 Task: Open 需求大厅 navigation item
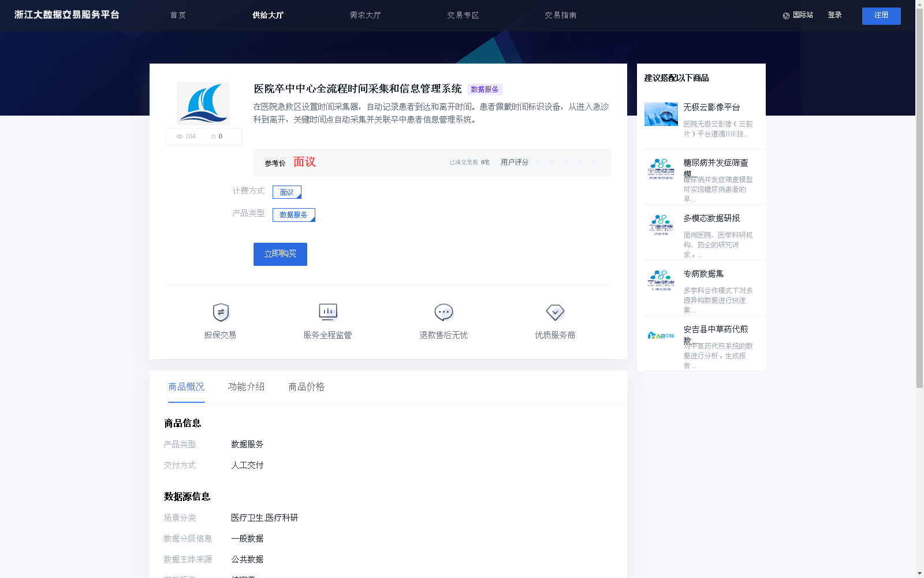pyautogui.click(x=366, y=16)
